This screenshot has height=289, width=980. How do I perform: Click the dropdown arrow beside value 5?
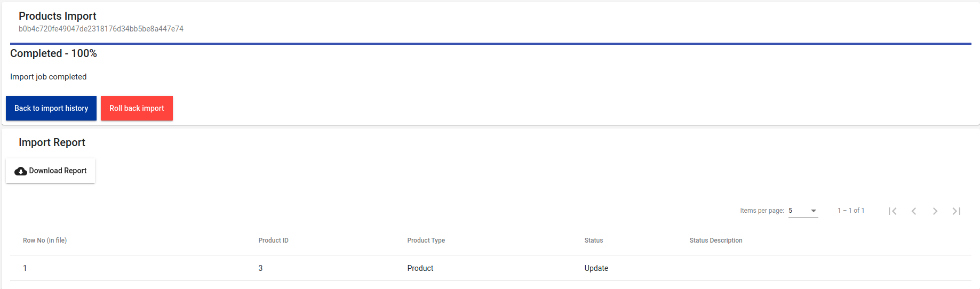814,211
